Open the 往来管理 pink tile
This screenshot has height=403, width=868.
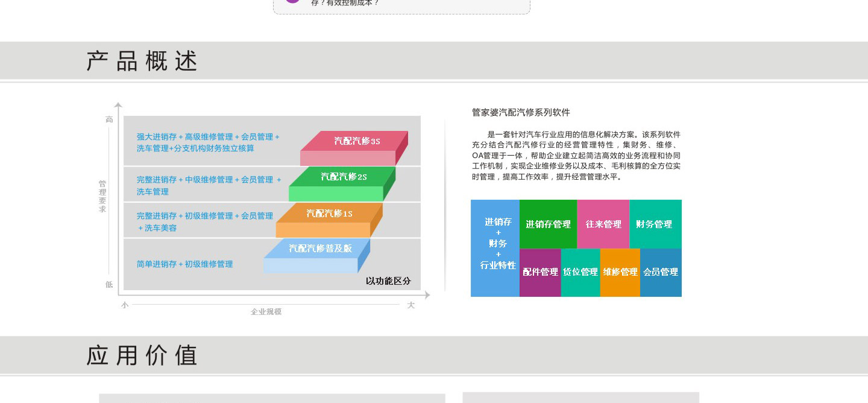point(603,224)
